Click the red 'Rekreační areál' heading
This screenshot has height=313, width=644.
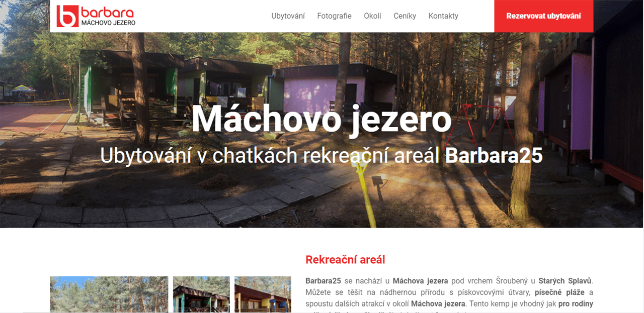(x=345, y=260)
